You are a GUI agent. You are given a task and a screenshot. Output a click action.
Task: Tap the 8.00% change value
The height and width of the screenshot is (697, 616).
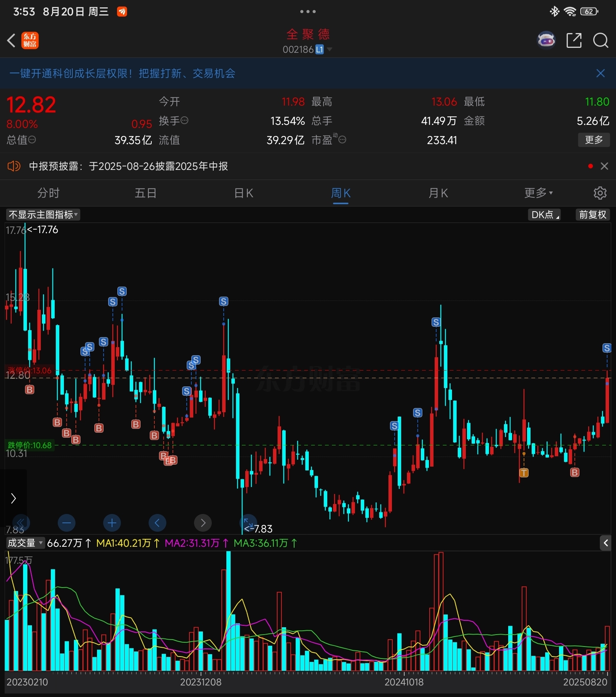point(22,124)
